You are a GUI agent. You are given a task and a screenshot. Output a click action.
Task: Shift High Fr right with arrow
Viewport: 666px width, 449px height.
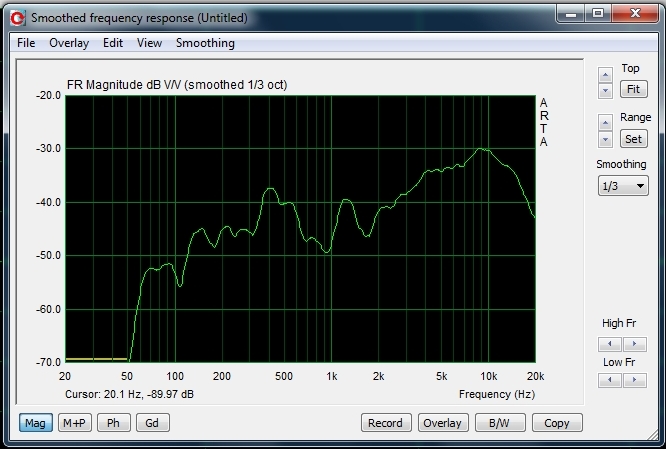tap(635, 344)
